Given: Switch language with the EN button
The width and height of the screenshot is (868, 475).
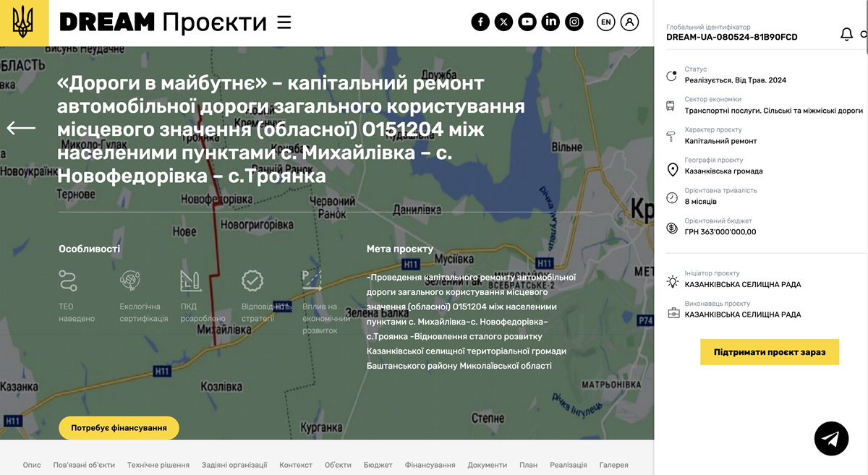Looking at the screenshot, I should pyautogui.click(x=606, y=22).
